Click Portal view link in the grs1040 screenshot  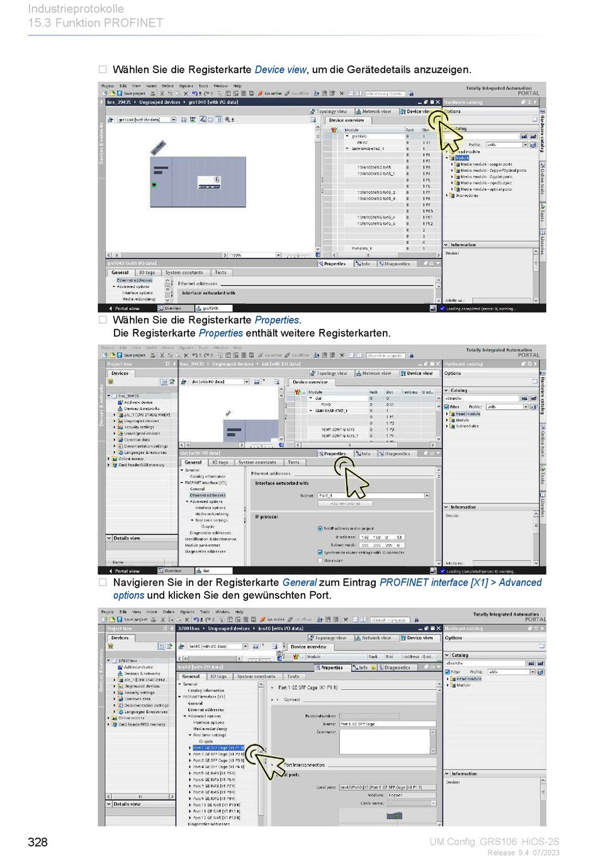tap(125, 309)
